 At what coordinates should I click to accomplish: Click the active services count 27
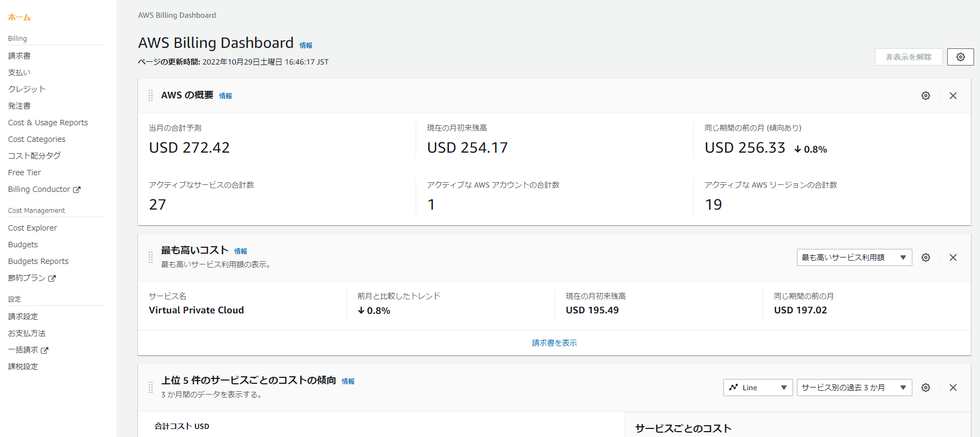click(157, 205)
